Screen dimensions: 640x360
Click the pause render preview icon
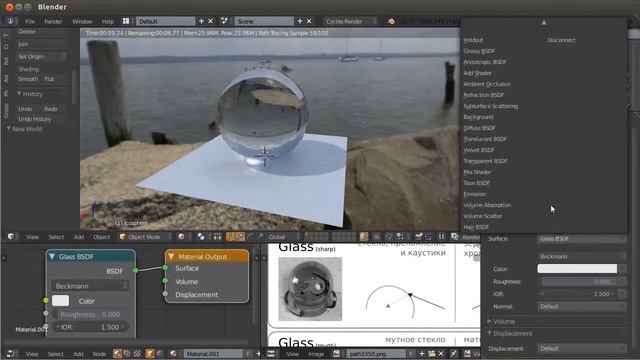441,236
